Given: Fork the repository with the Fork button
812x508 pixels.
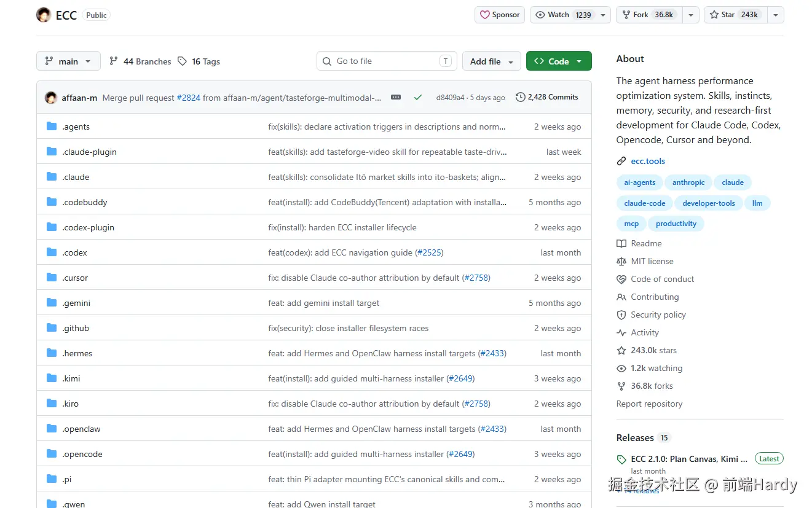Looking at the screenshot, I should 649,15.
